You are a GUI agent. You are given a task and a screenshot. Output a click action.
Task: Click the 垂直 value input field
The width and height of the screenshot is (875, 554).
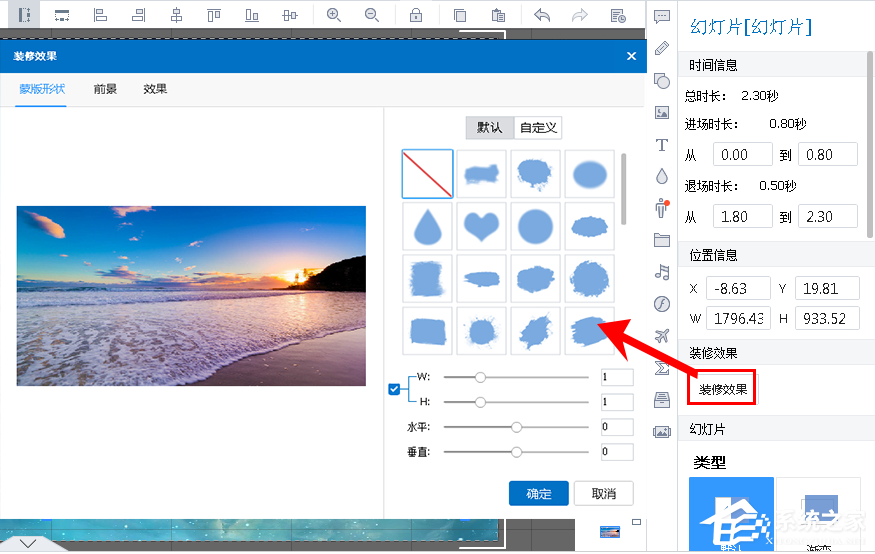[617, 452]
